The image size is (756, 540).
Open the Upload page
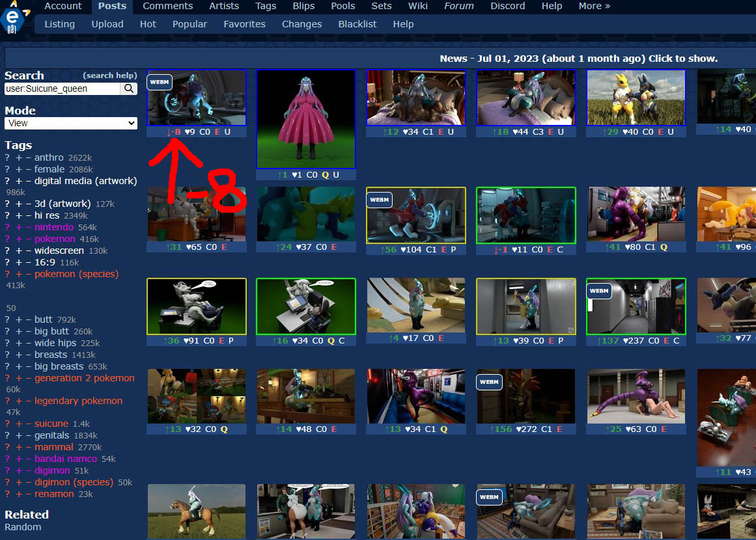107,24
